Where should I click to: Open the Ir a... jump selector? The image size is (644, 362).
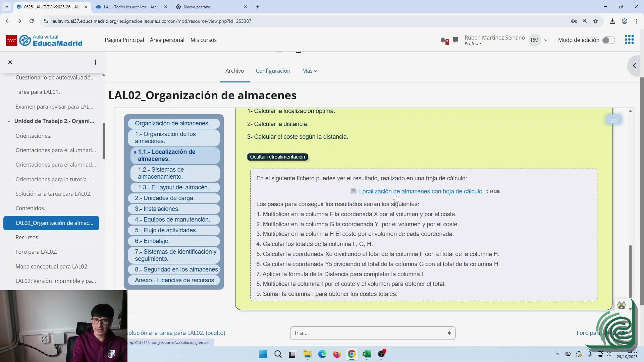pyautogui.click(x=372, y=333)
